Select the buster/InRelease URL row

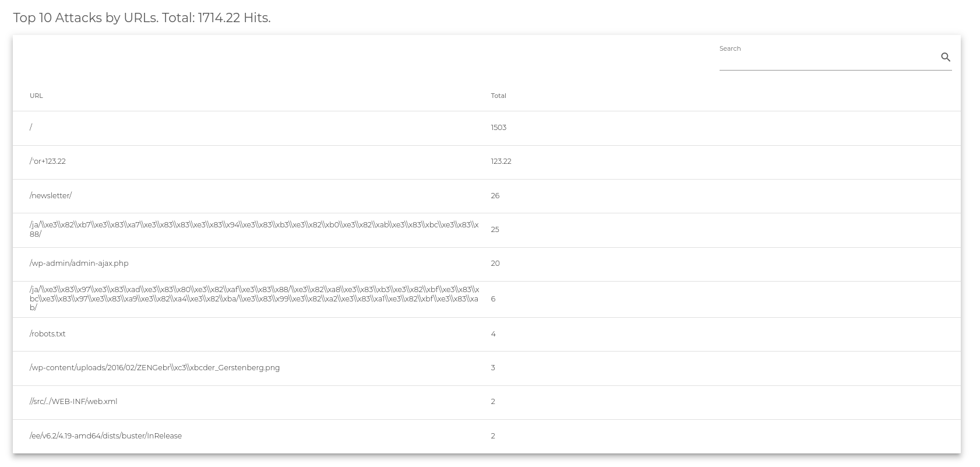pyautogui.click(x=487, y=436)
